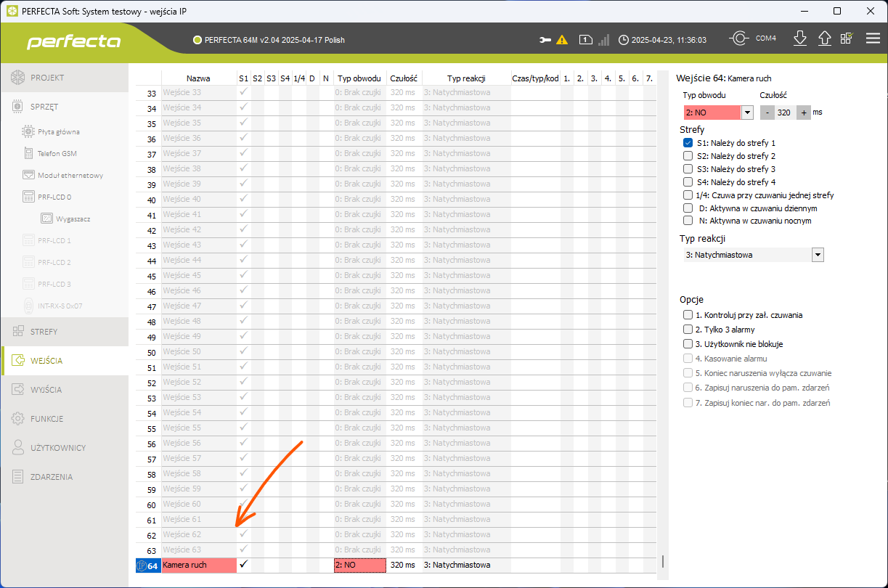
Task: Decrease sensitivity with minus button
Action: tap(767, 113)
